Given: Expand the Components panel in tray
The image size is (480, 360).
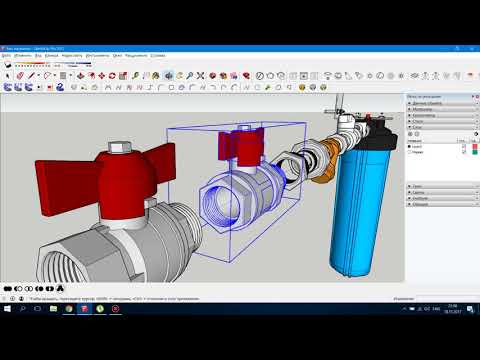Looking at the screenshot, I should (x=443, y=115).
